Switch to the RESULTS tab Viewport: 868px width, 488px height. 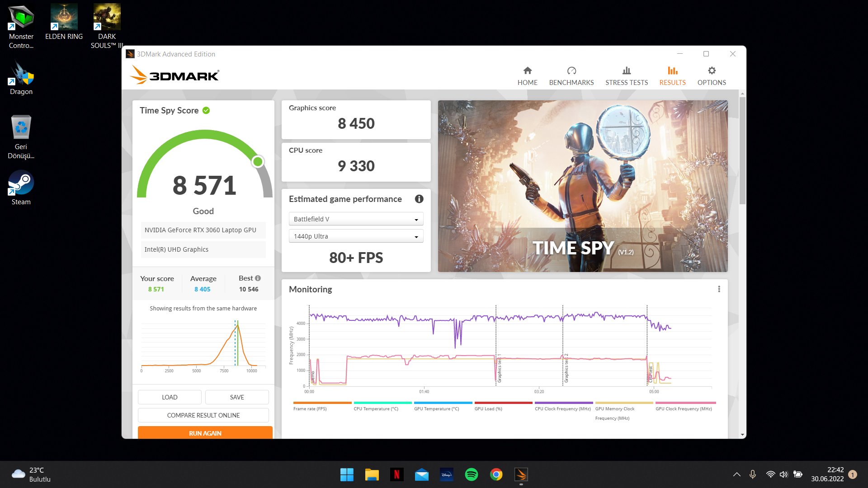tap(672, 76)
